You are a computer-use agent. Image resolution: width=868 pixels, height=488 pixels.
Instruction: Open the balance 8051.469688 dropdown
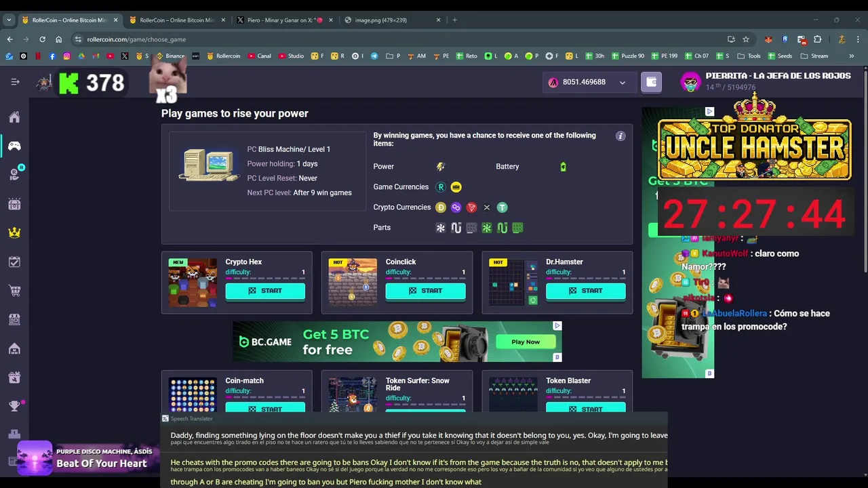(589, 82)
